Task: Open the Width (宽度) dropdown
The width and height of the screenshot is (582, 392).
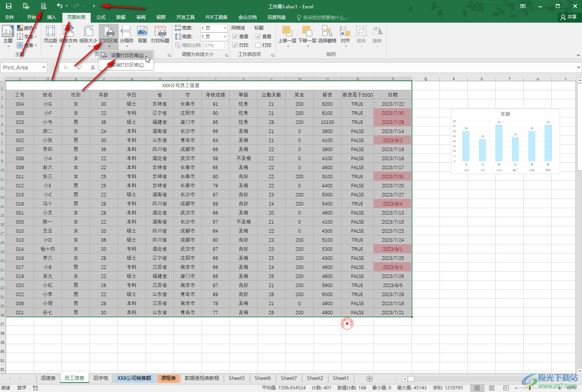Action: pos(225,28)
